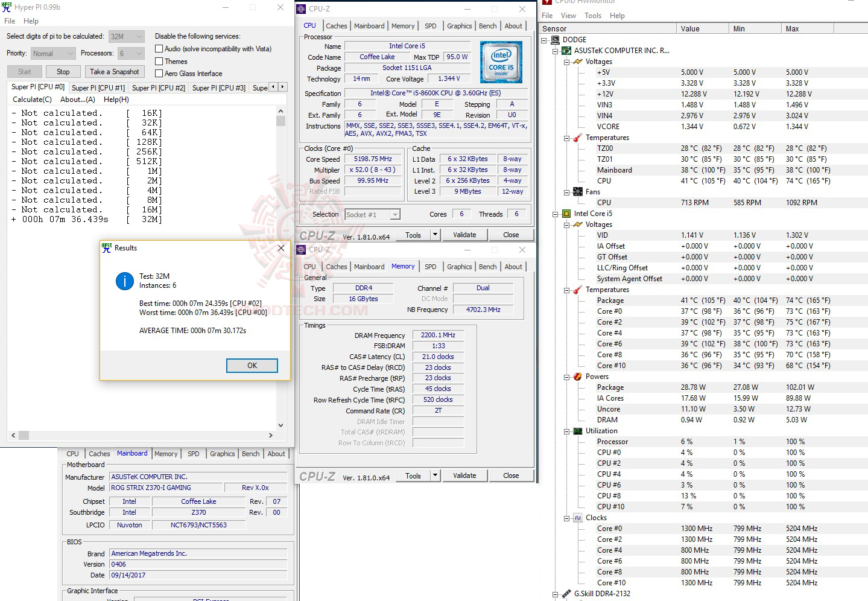Click Close in the CPU-Z Memory window
The image size is (868, 601).
tap(511, 475)
